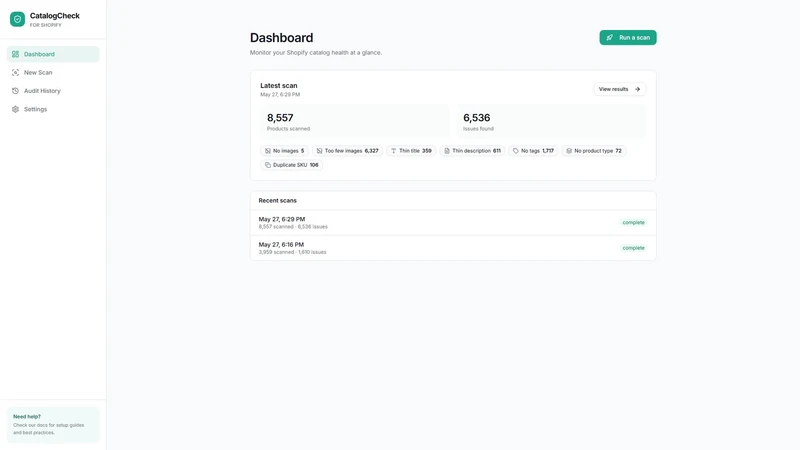The width and height of the screenshot is (800, 450).
Task: Open the May 27, 6:16 PM recent scan
Action: tap(453, 248)
